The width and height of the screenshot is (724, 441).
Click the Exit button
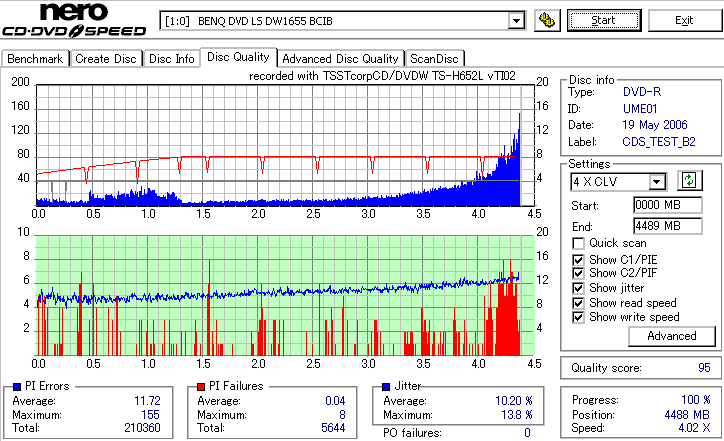coord(684,20)
